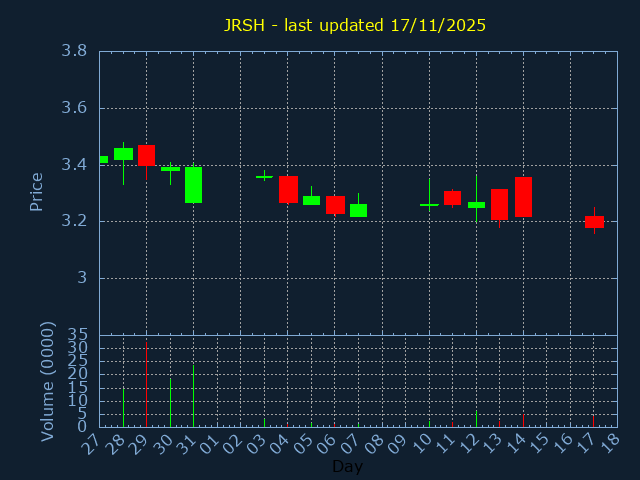This screenshot has width=640, height=480.
Task: Select the day 18 x-axis tick label
Action: [x=610, y=443]
